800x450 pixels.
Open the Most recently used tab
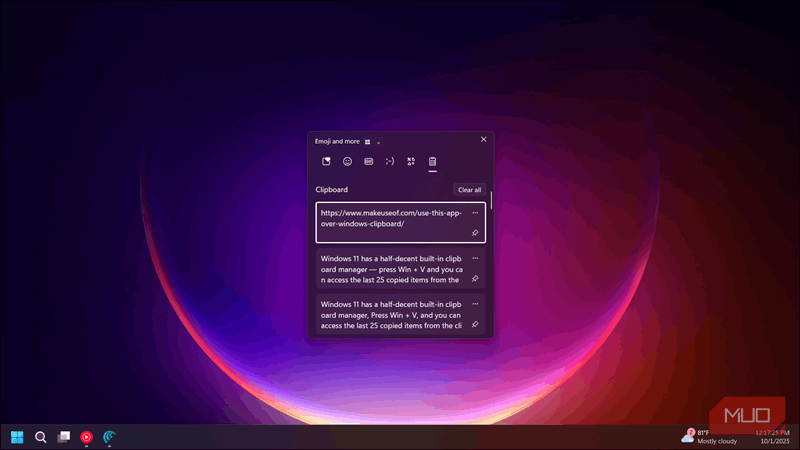(x=326, y=161)
